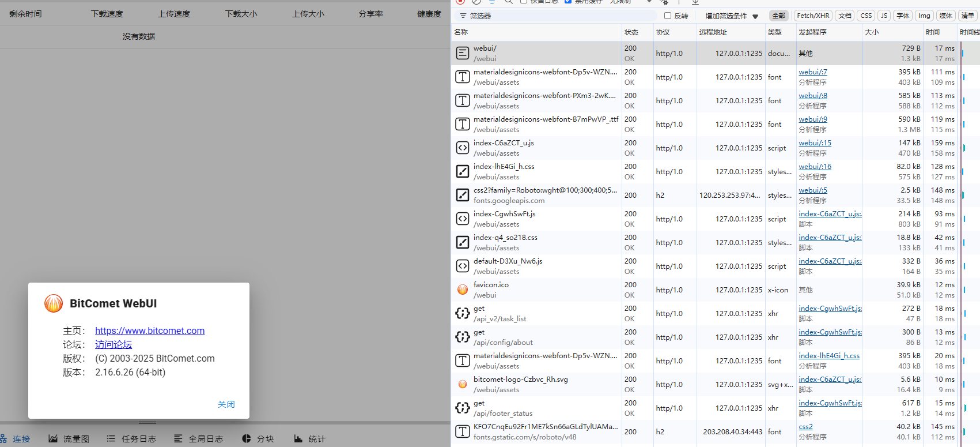Screen dimensions: 980x447
Task: Toggle the Fetch/XHR filter chip
Action: (813, 16)
